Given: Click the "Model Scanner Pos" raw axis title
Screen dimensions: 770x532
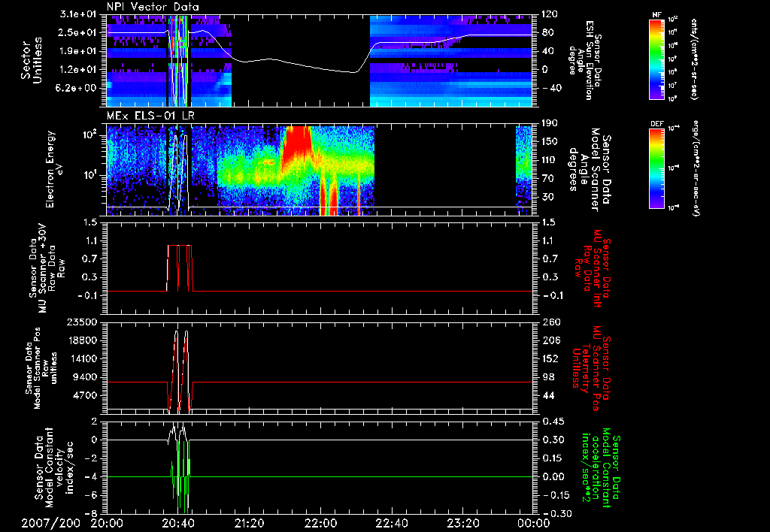Looking at the screenshot, I should [x=38, y=369].
